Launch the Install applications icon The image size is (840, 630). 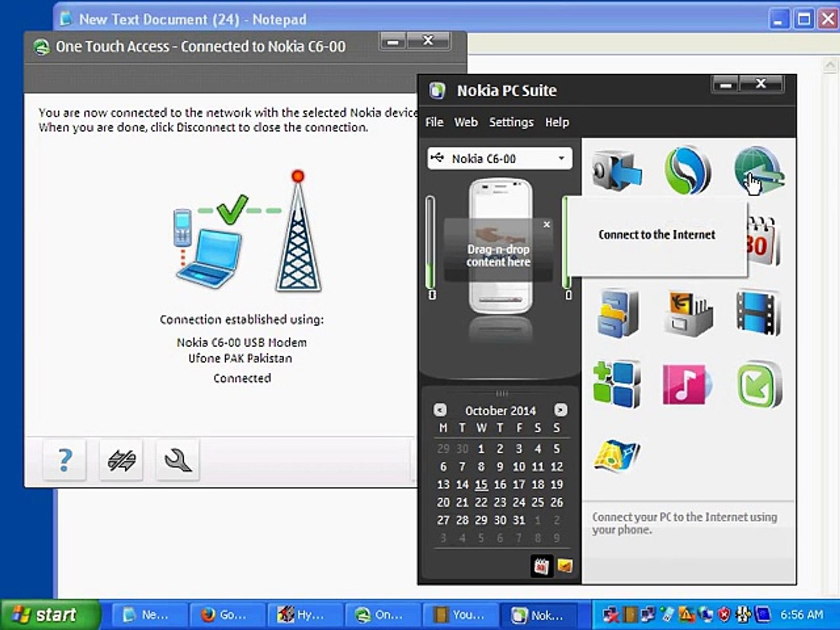point(617,384)
